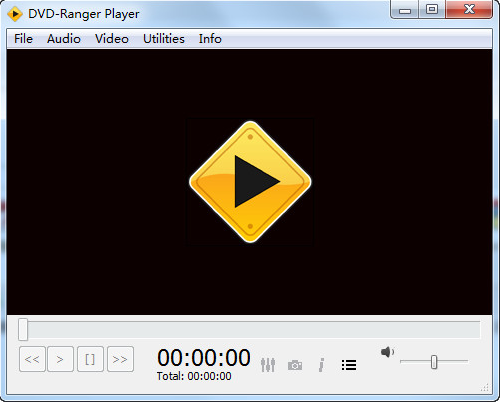Close the DVD-Ranger Player window
The image size is (501, 405).
click(x=469, y=9)
